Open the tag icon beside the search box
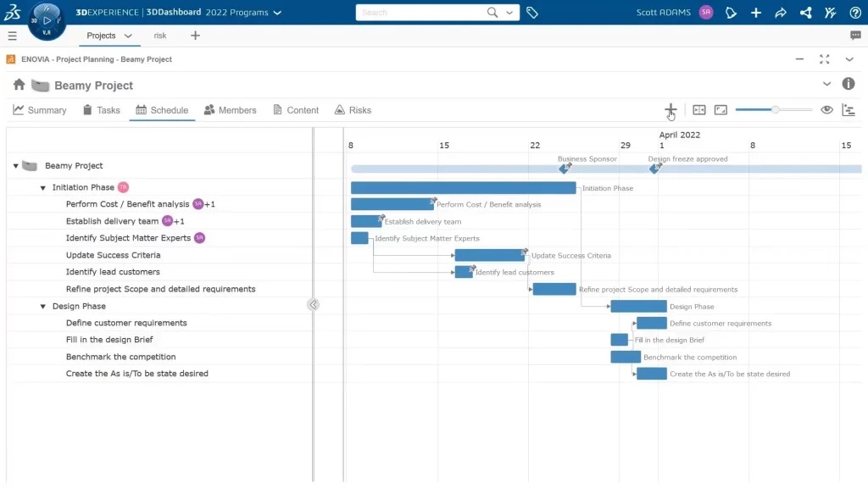Viewport: 868px width, 488px height. coord(532,13)
